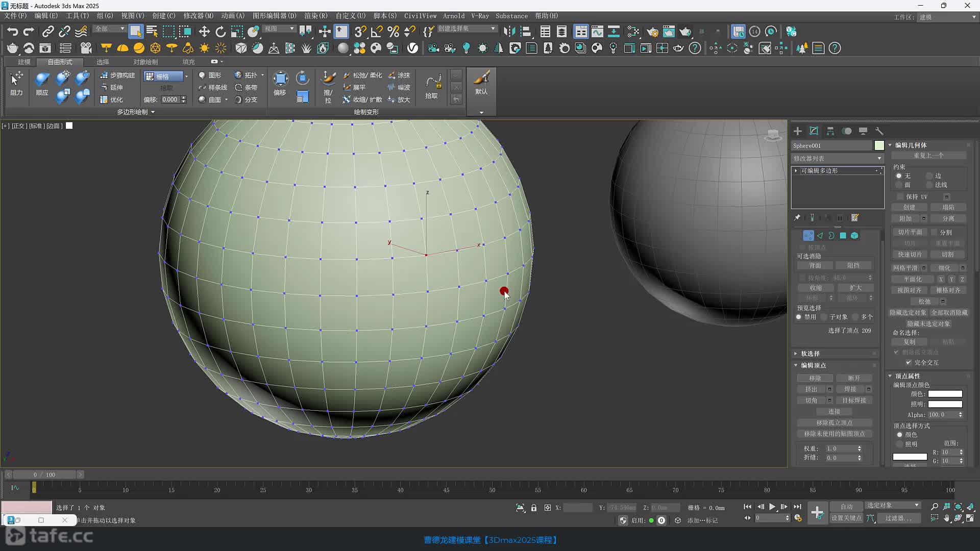Open the vertex 颜色 swatch
Image resolution: width=980 pixels, height=551 pixels.
point(945,394)
